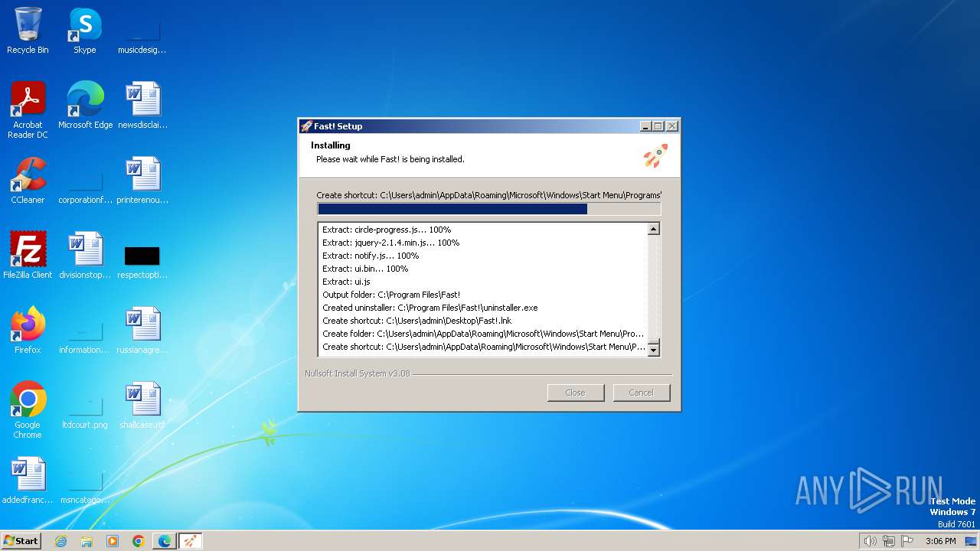Open the Recycle Bin desktop icon

coord(28,31)
